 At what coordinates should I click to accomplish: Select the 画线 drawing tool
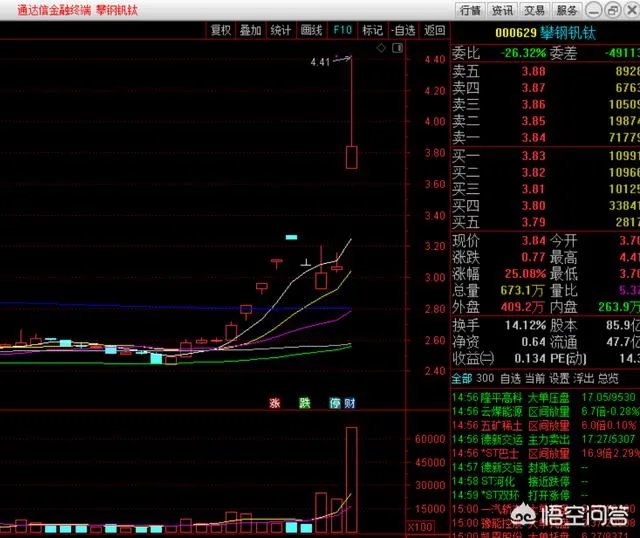[x=311, y=30]
